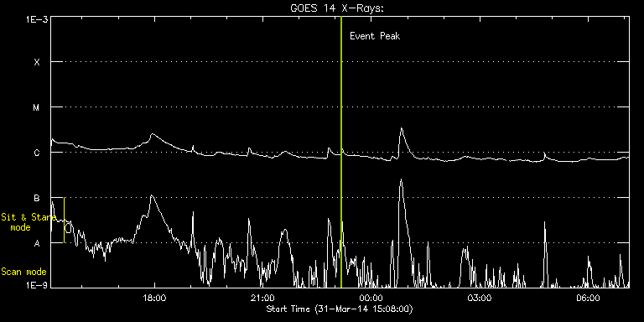
Task: Click the "Sit & Stare mode" yellow label
Action: pos(25,221)
